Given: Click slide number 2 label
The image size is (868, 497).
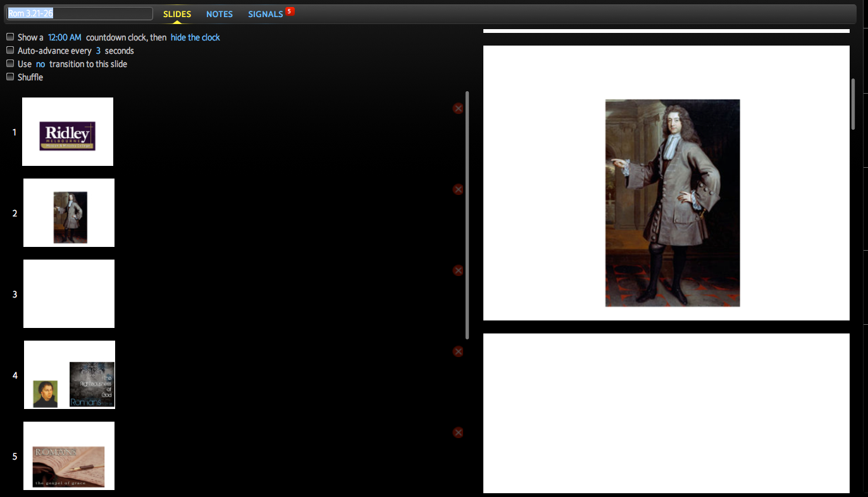Looking at the screenshot, I should click(x=15, y=213).
